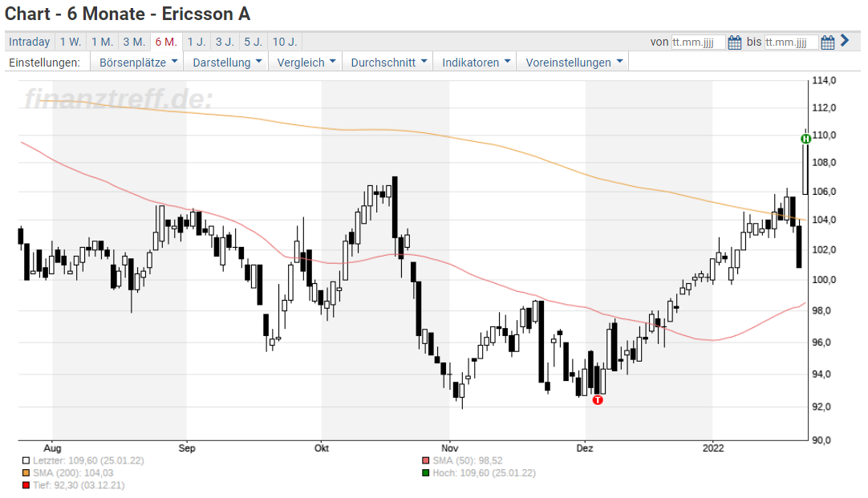Image resolution: width=868 pixels, height=498 pixels.
Task: Click the green H high marker
Action: pyautogui.click(x=806, y=139)
